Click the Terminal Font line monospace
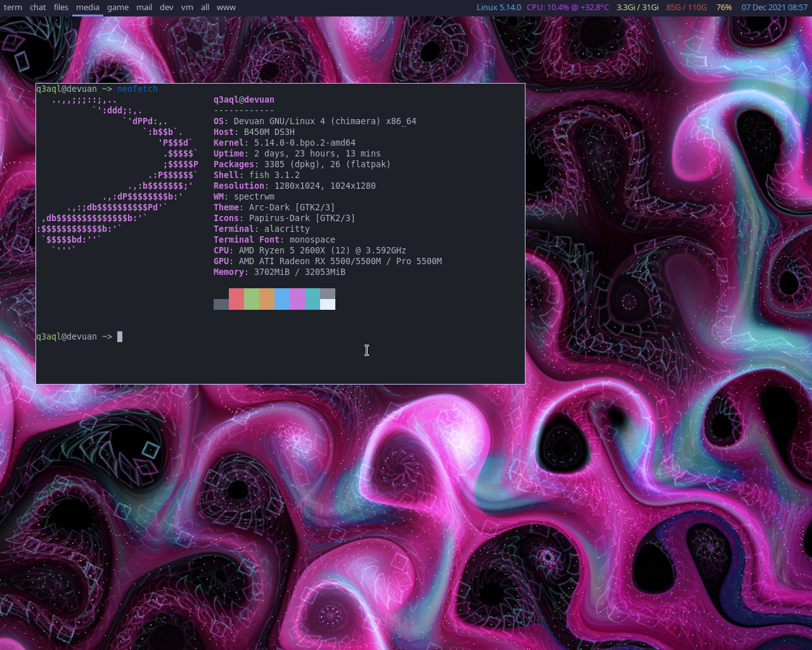The image size is (812, 650). 274,239
